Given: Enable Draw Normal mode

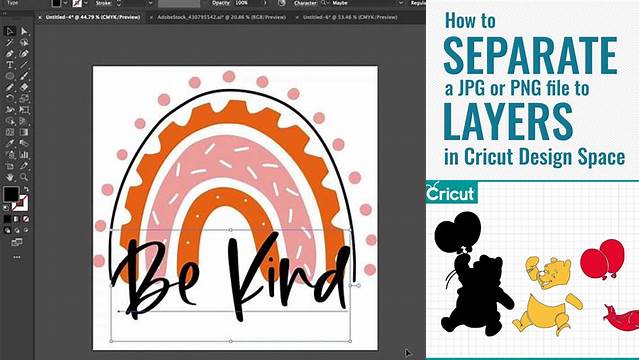Looking at the screenshot, I should click(7, 230).
